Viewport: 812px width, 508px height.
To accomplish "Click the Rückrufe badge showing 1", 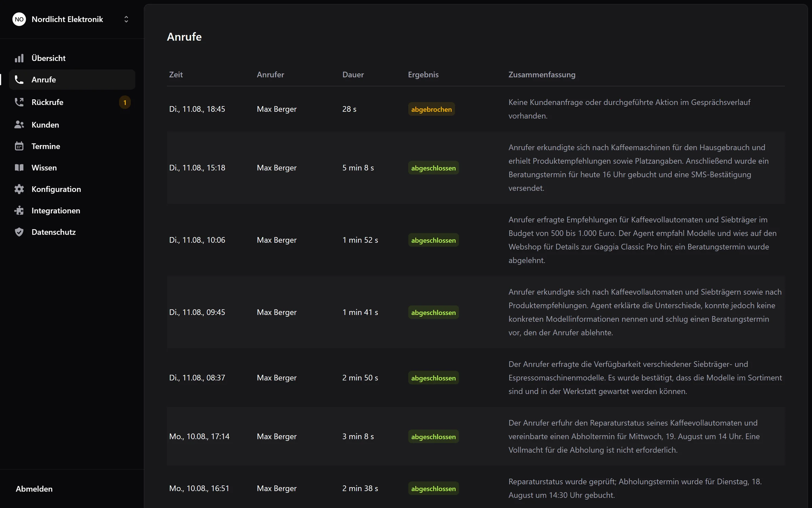I will pyautogui.click(x=125, y=102).
